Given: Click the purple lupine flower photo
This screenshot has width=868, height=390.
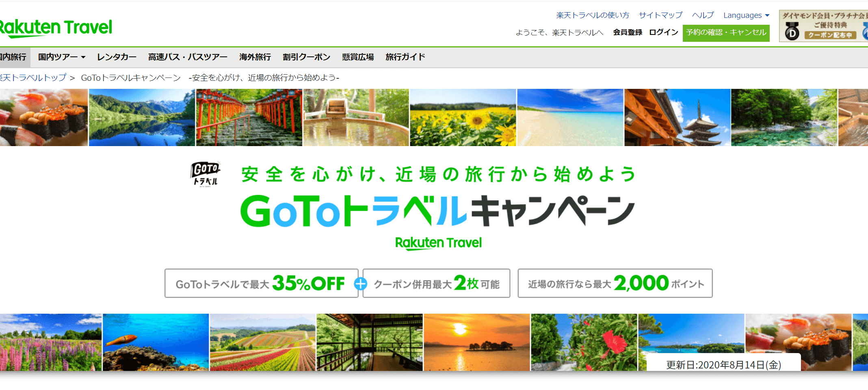Looking at the screenshot, I should [x=50, y=342].
